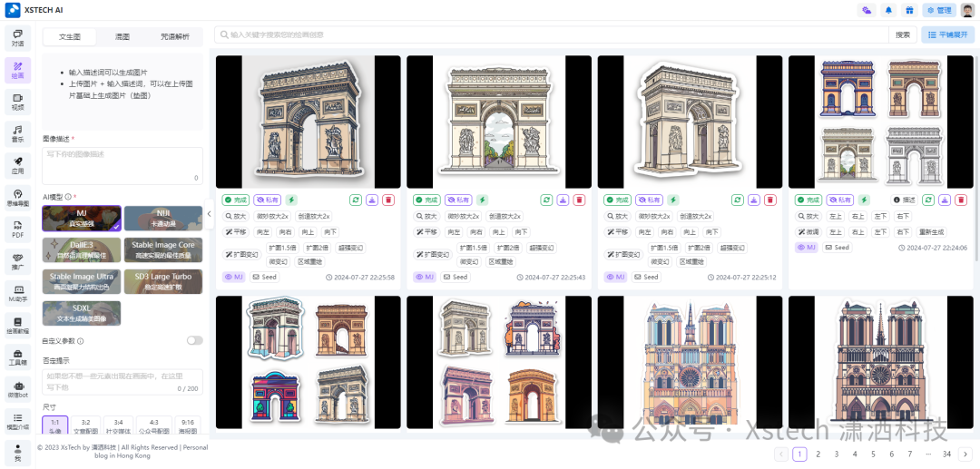The image size is (980, 469).
Task: Go to next page with pagination arrow
Action: point(966,454)
